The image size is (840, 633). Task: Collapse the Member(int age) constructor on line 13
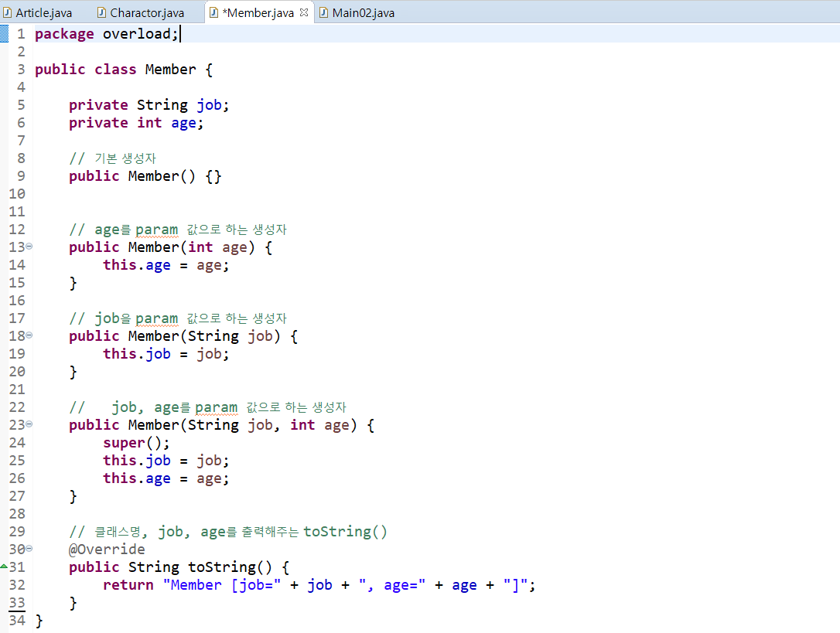29,247
